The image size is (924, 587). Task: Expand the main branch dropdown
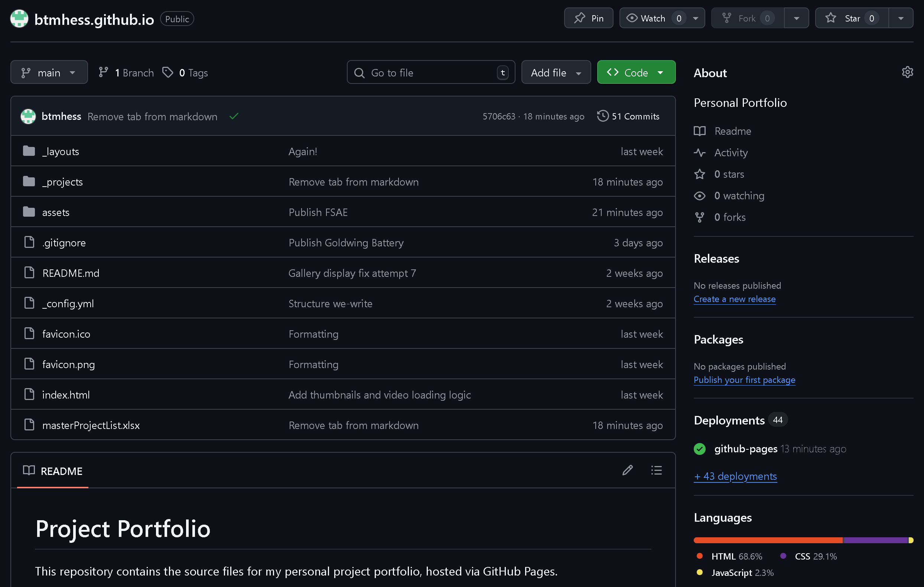click(49, 72)
